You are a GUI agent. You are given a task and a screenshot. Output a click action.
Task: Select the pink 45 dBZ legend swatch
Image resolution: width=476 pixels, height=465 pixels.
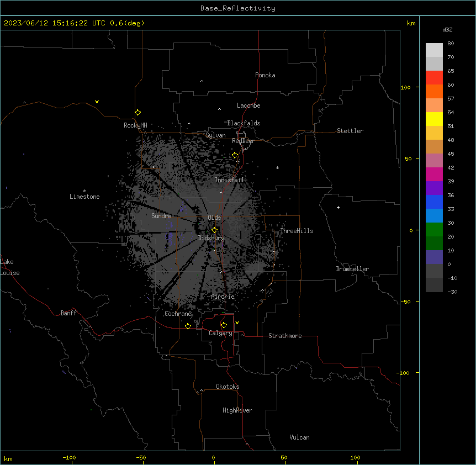pos(434,160)
